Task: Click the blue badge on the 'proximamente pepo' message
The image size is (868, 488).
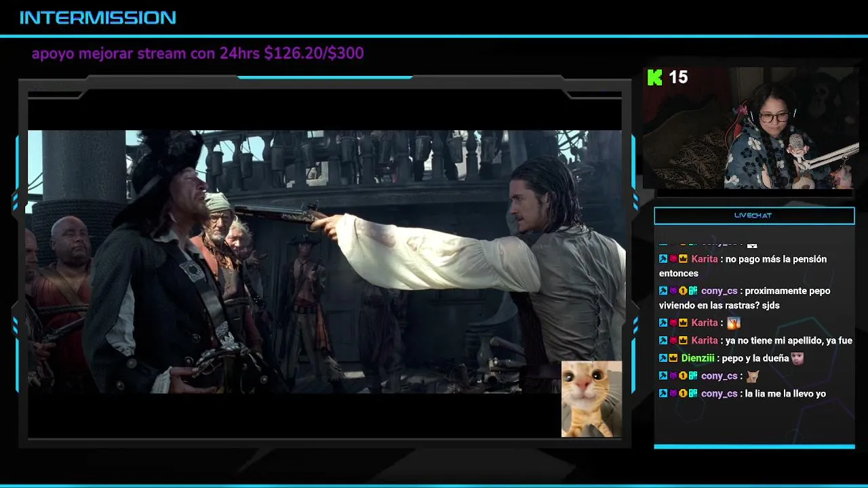Action: tap(663, 291)
